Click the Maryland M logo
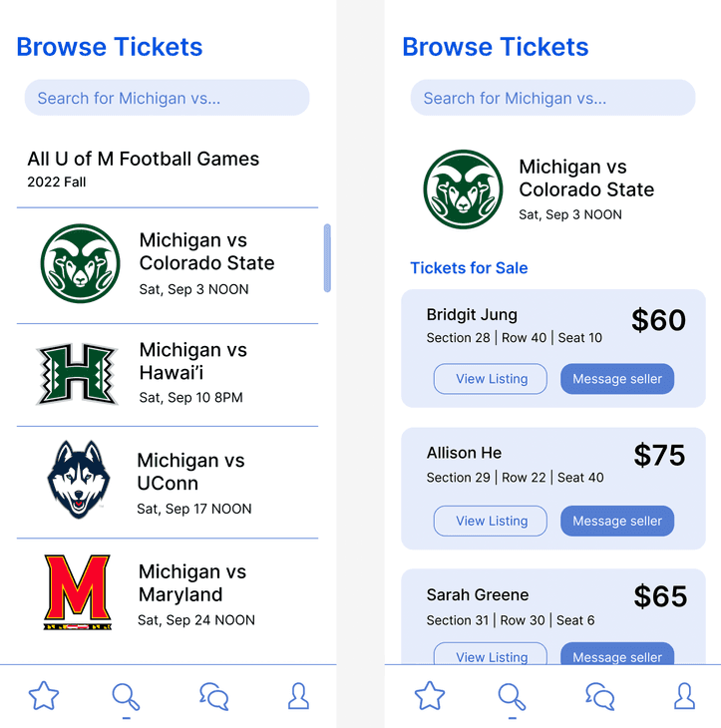 pos(78,591)
